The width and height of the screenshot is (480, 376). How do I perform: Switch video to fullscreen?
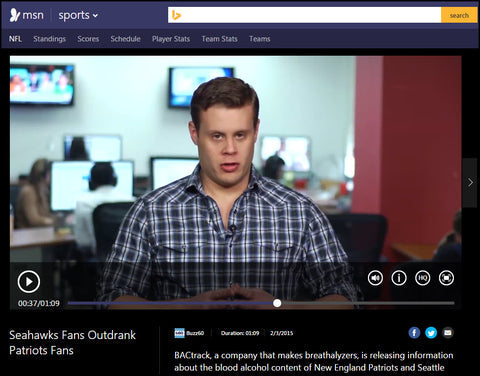(446, 278)
